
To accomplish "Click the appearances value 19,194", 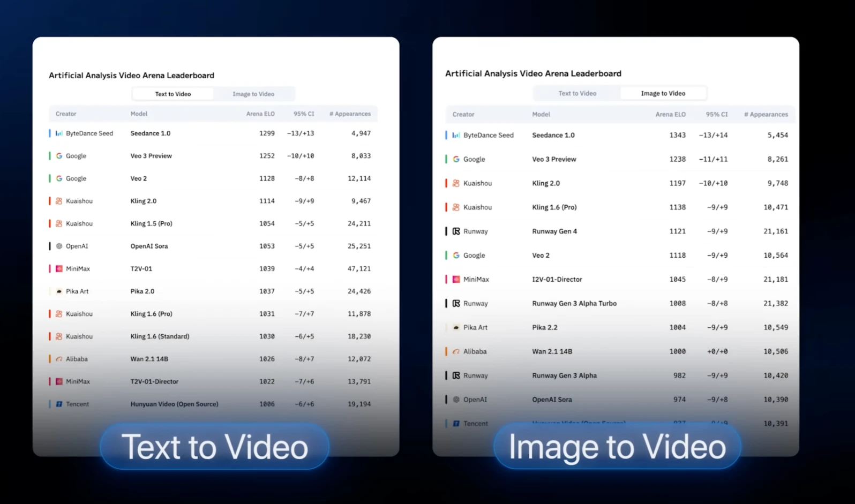I will pos(359,404).
